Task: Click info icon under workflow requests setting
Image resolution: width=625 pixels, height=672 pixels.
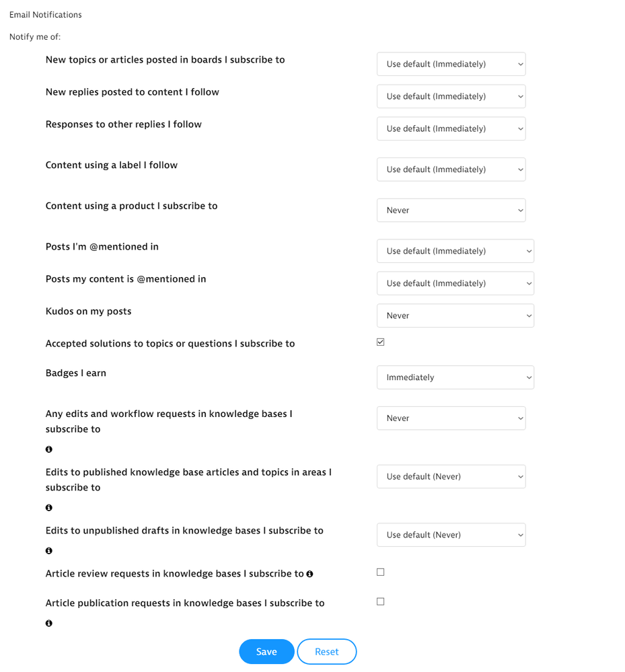Action: point(49,449)
